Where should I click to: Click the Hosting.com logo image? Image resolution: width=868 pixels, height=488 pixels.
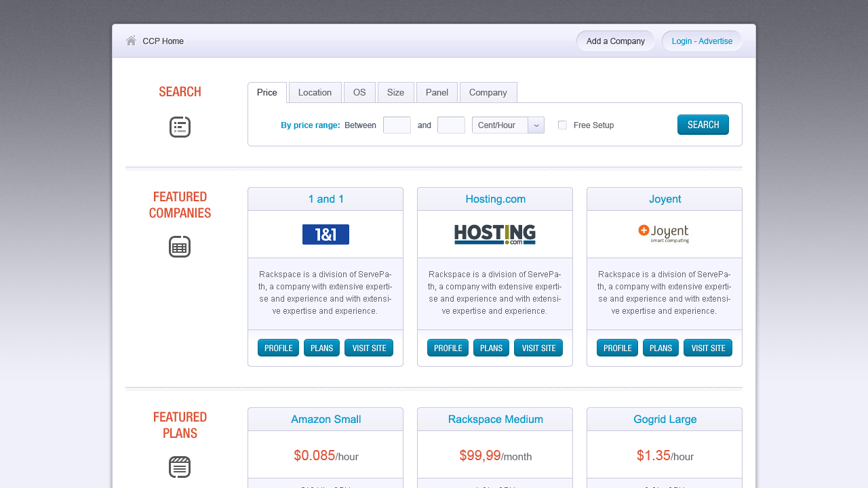click(495, 235)
